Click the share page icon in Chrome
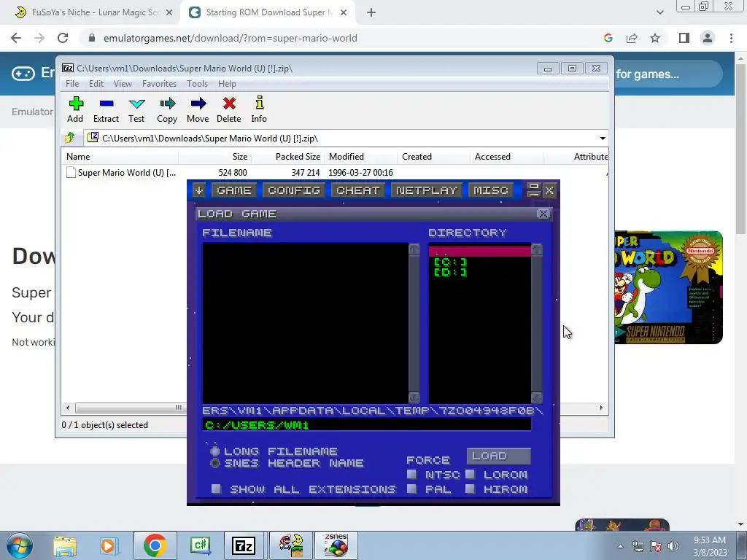Screen dimensions: 747x560 point(632,38)
